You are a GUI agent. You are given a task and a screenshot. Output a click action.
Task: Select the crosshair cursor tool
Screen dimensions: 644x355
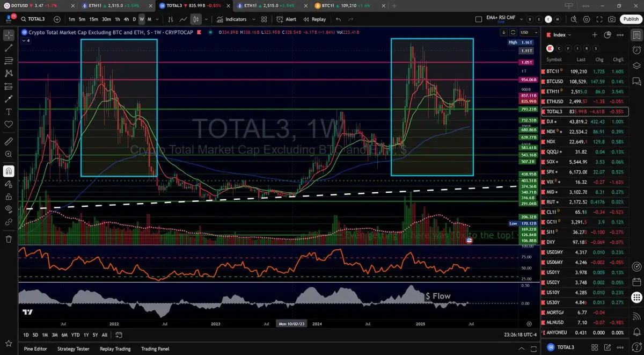(x=9, y=35)
